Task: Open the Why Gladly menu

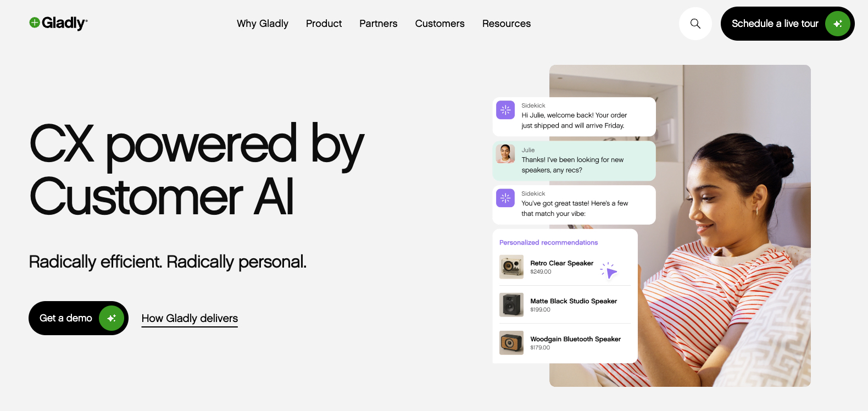Action: point(263,24)
